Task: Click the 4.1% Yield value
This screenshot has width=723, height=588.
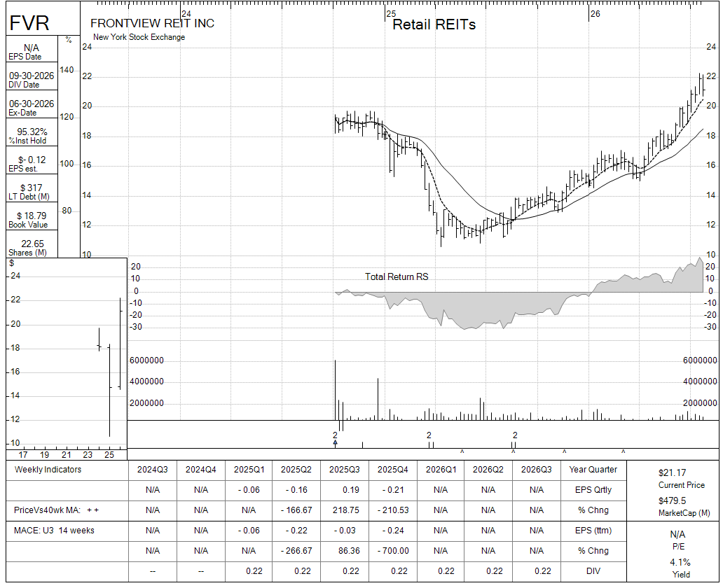Action: [680, 562]
